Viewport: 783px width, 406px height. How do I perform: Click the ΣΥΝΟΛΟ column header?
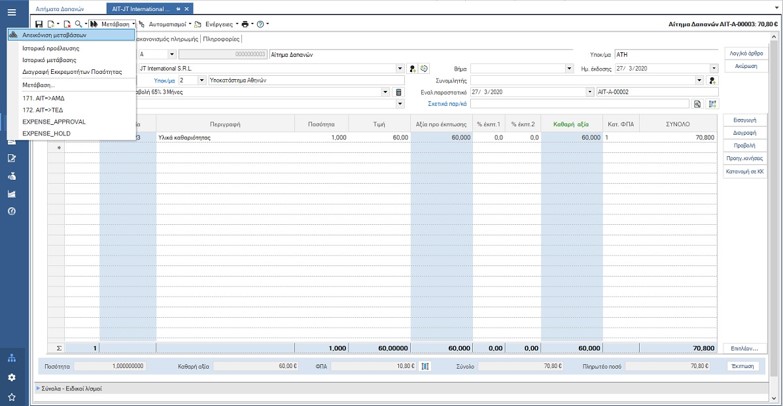(678, 124)
